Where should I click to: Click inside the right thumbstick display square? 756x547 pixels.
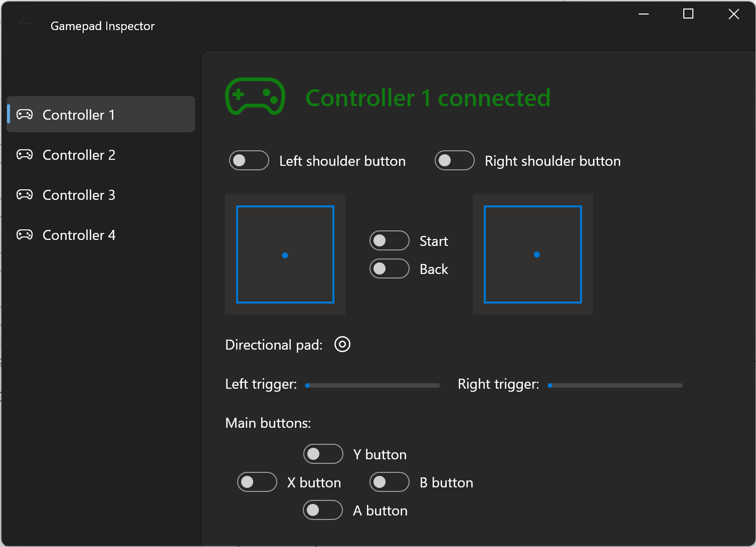(x=532, y=254)
